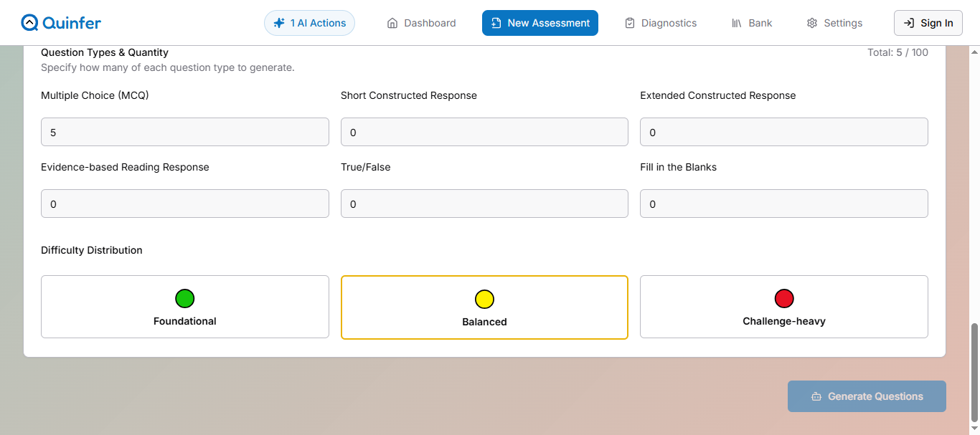Image resolution: width=980 pixels, height=435 pixels.
Task: Click the red Challenge-heavy circle
Action: 784,298
